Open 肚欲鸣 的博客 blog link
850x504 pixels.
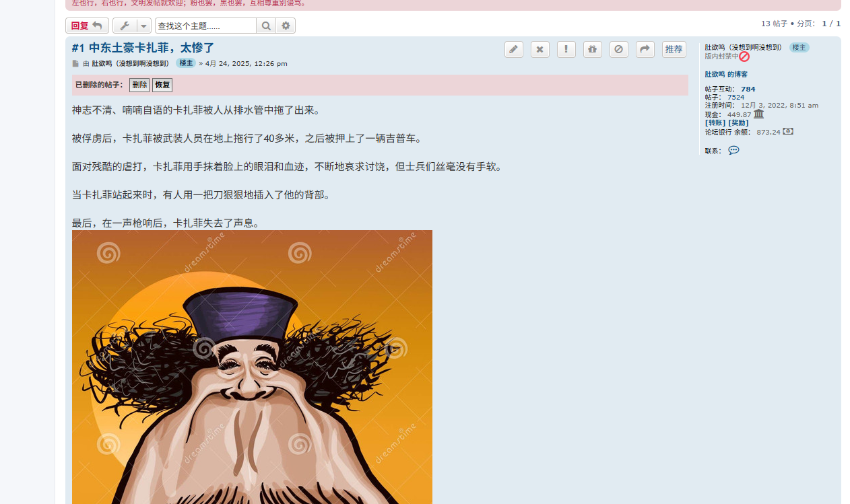(726, 74)
